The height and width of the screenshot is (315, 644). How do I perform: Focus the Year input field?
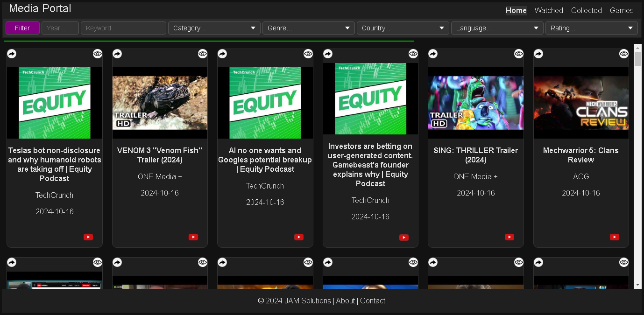coord(60,28)
